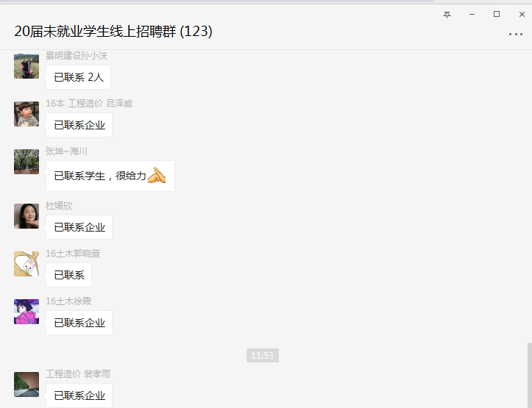This screenshot has height=408, width=532.
Task: Open avatar of 工程造价 裴孝雨
Action: coord(26,384)
